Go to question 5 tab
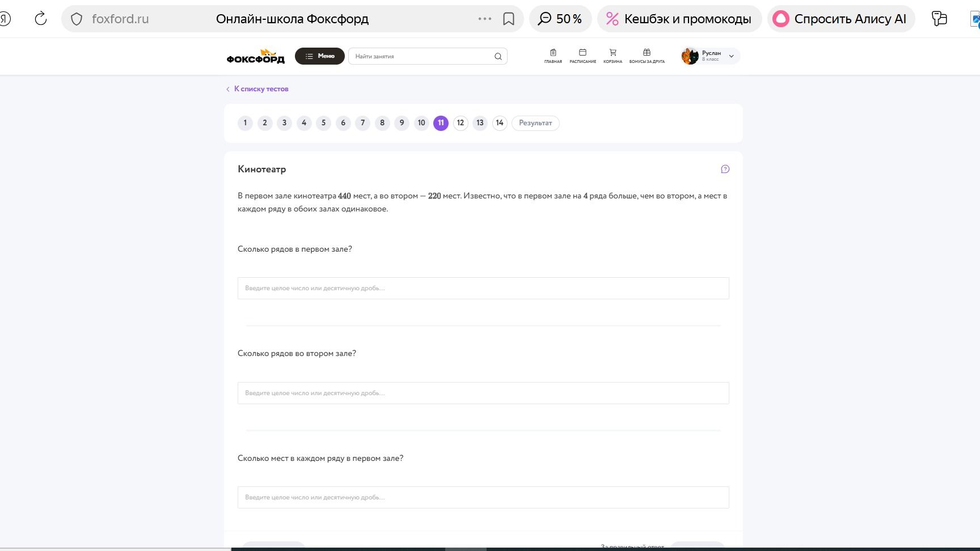Image resolution: width=980 pixels, height=551 pixels. tap(323, 123)
